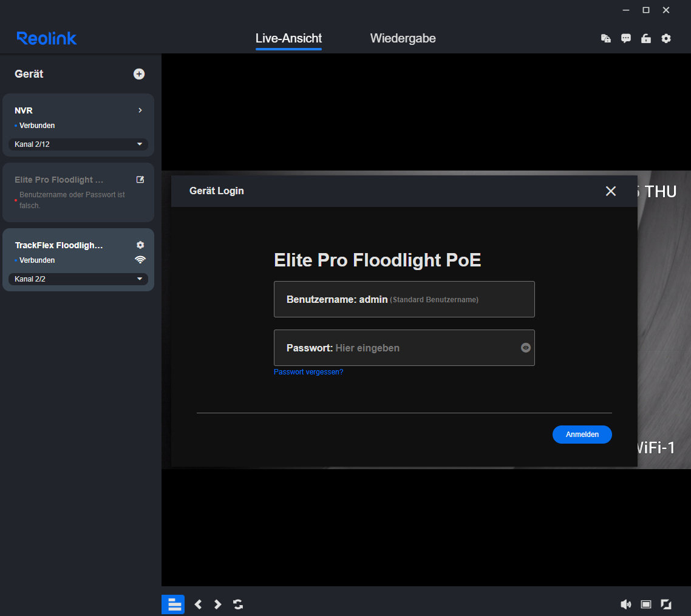
Task: Select Elite Pro Floodlight device name
Action: pos(59,180)
